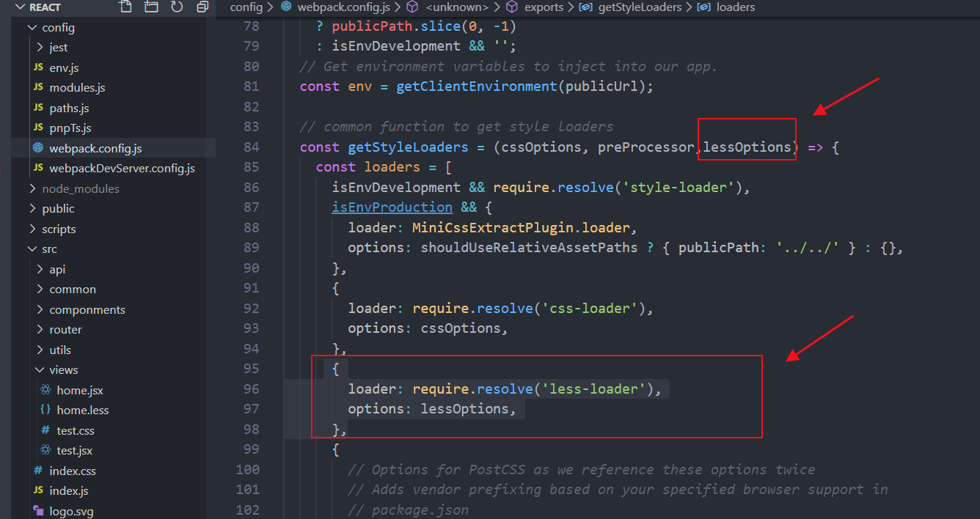The width and height of the screenshot is (980, 519).
Task: Click line number 96 in the gutter
Action: [x=251, y=389]
